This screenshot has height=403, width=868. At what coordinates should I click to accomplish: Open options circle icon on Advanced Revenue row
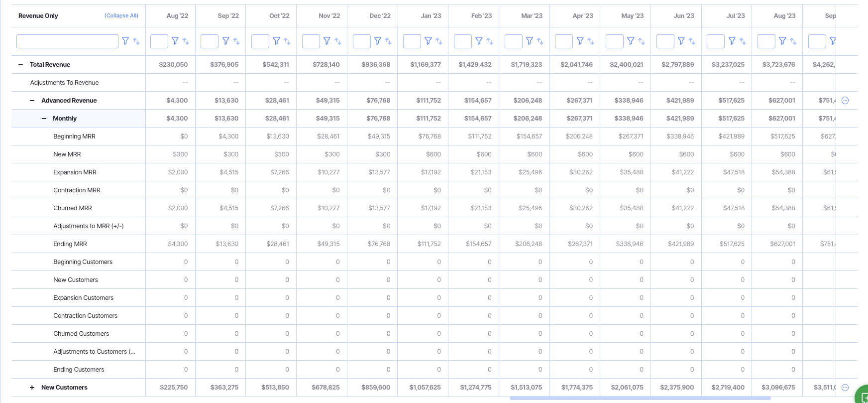click(x=845, y=101)
